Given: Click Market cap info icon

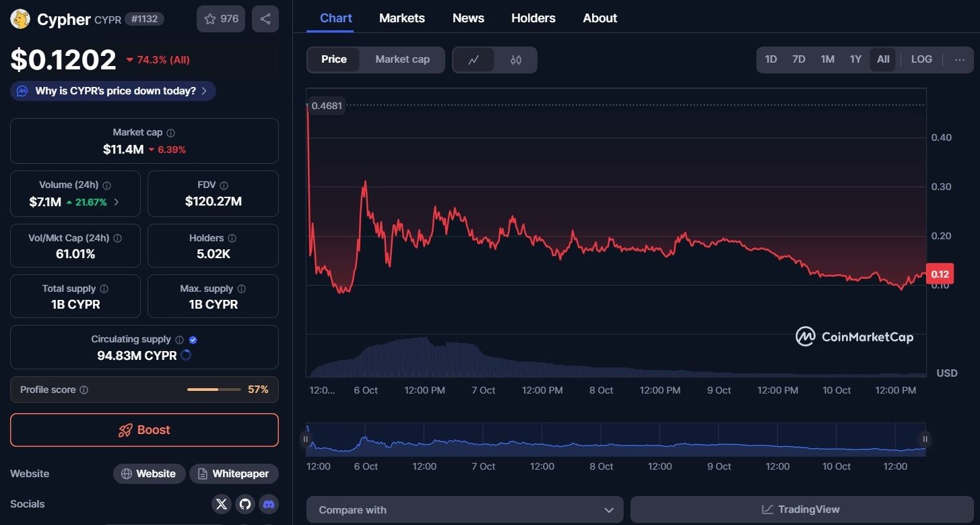Looking at the screenshot, I should click(171, 133).
